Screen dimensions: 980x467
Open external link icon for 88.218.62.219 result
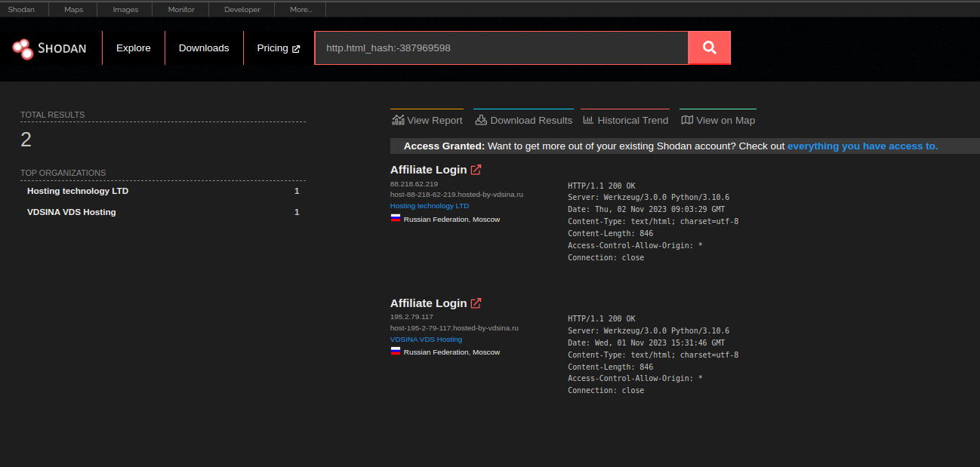click(476, 170)
